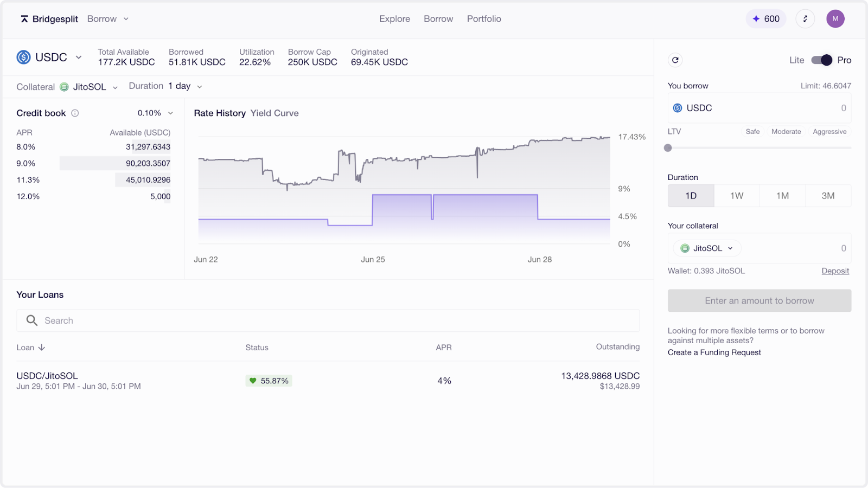The height and width of the screenshot is (488, 868).
Task: Click the Borrowed 51.81K USDC stat
Action: point(197,57)
